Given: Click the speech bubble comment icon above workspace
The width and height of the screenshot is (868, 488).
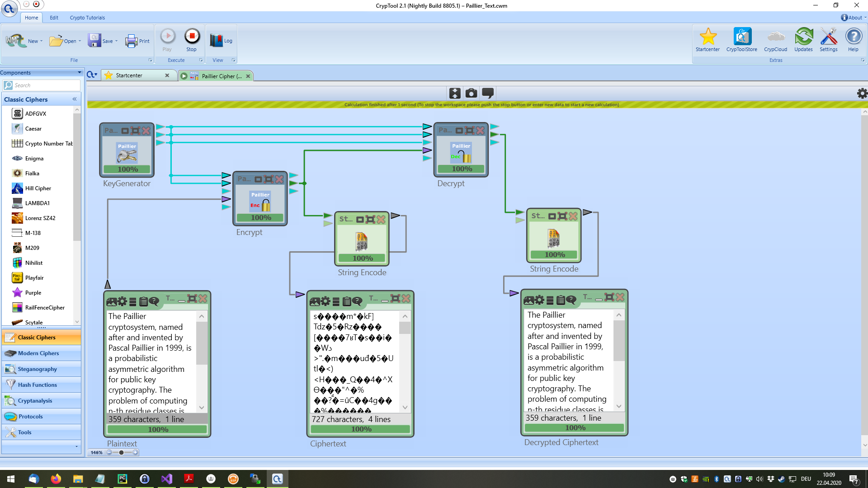Looking at the screenshot, I should pos(488,93).
